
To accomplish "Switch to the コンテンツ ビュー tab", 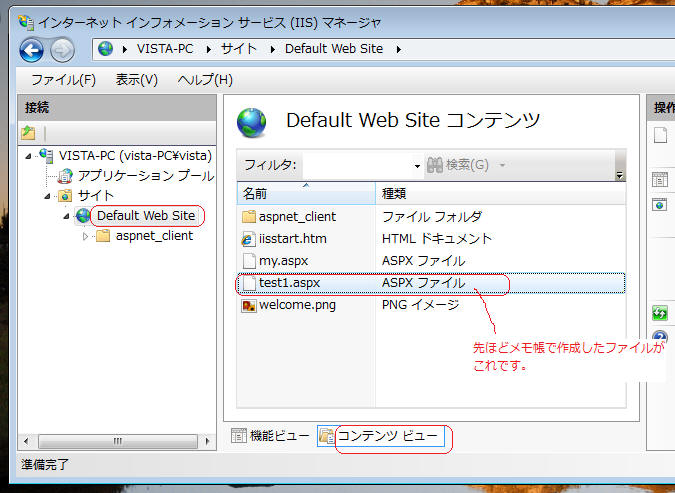I will [x=381, y=436].
